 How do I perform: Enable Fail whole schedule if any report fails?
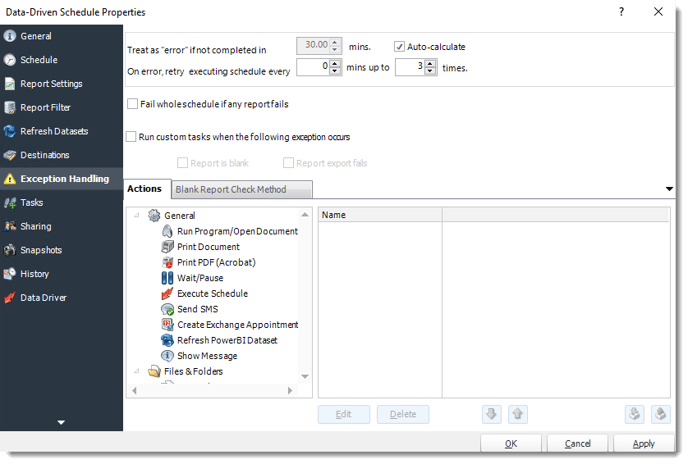click(x=132, y=104)
